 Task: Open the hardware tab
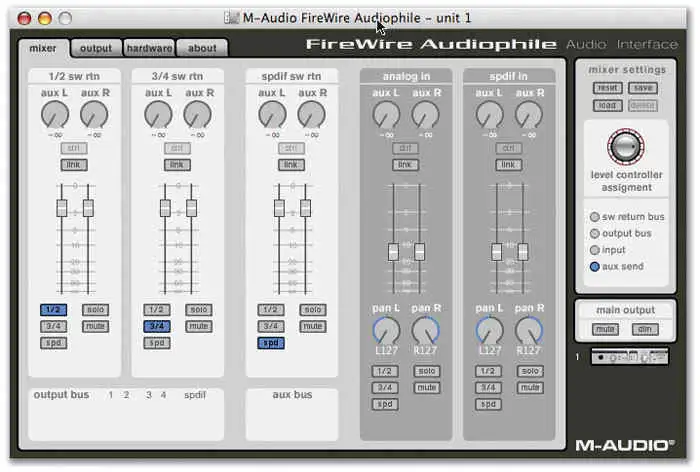[149, 48]
